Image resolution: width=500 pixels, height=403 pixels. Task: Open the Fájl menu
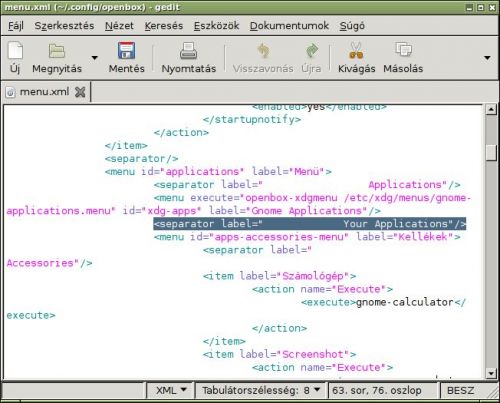[16, 26]
